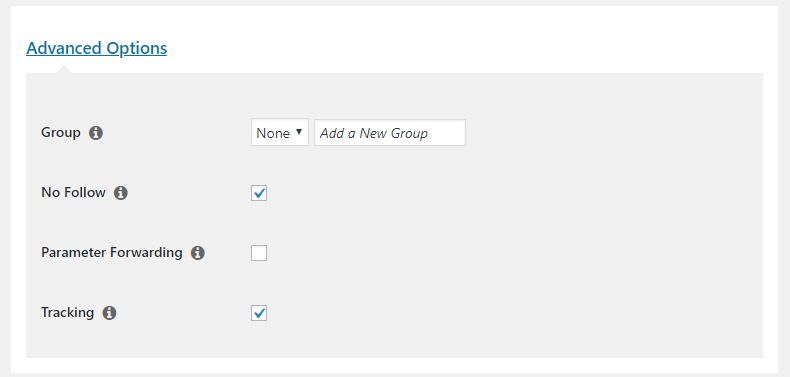790x377 pixels.
Task: Enable the Parameter Forwarding checkbox
Action: pyautogui.click(x=259, y=253)
